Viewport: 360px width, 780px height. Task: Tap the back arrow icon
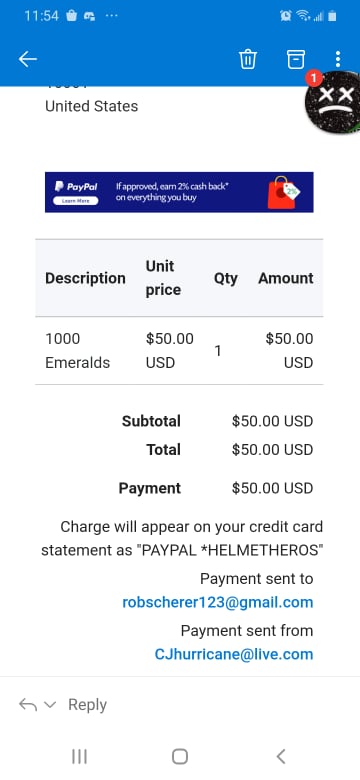point(28,59)
